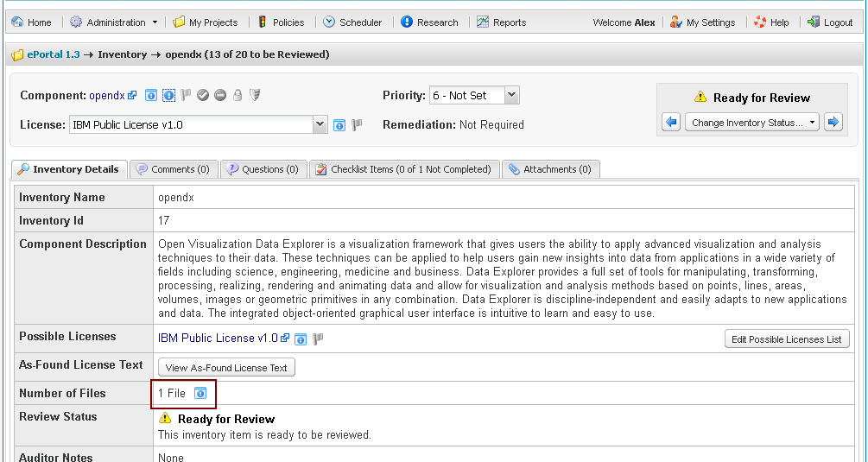Click first component info window icon
The width and height of the screenshot is (868, 462).
point(151,95)
